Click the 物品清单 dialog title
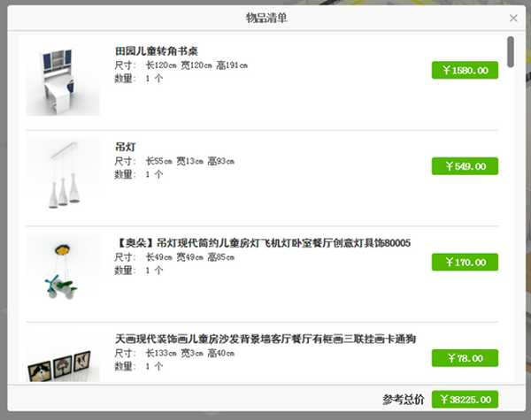Screen dimensions: 531x420 pyautogui.click(x=266, y=18)
